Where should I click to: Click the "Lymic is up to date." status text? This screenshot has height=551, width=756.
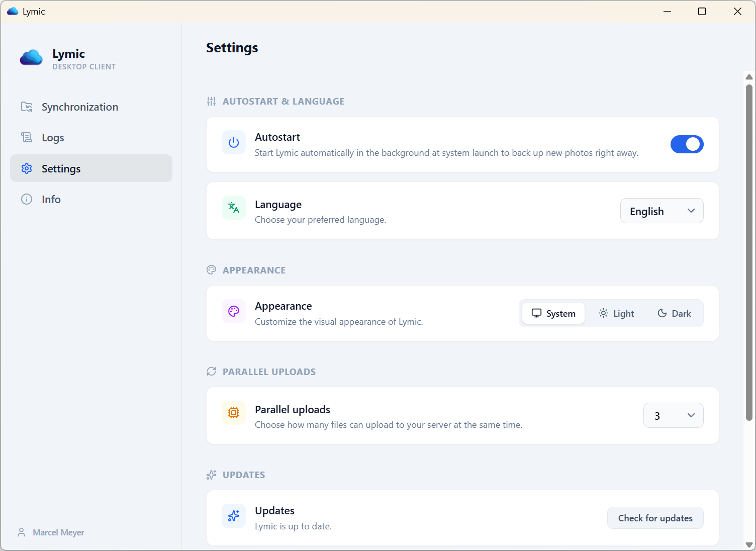click(294, 526)
